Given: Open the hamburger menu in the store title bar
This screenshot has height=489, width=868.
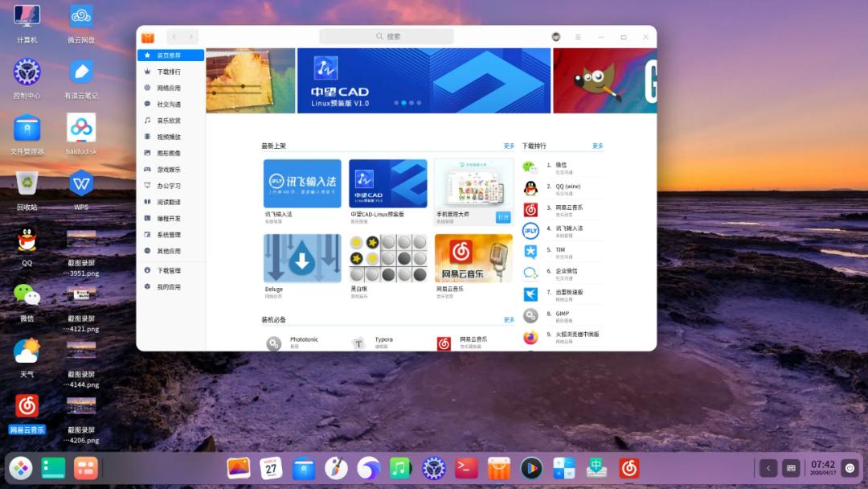Looking at the screenshot, I should 578,36.
